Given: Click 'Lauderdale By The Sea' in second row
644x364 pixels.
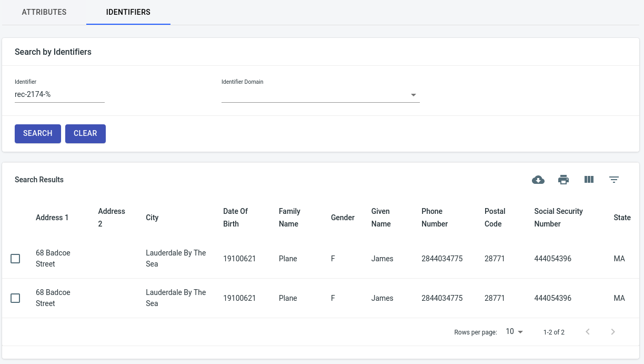Looking at the screenshot, I should tap(176, 298).
